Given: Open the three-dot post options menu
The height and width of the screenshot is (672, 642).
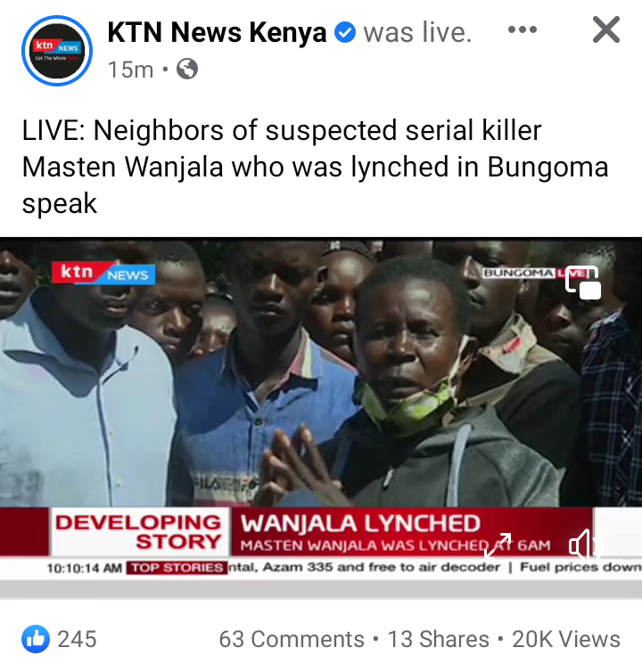Looking at the screenshot, I should [x=522, y=29].
